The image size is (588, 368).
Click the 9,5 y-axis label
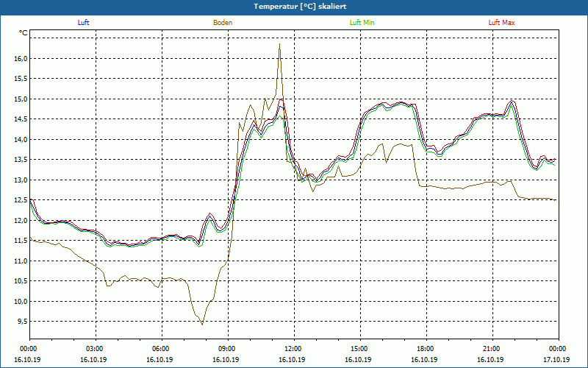tap(23, 322)
